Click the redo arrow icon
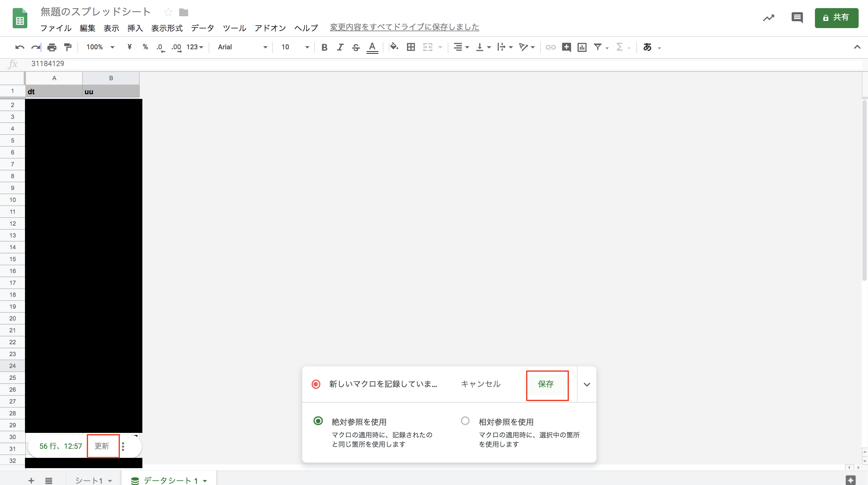Screen dimensions: 868x485 (36, 47)
